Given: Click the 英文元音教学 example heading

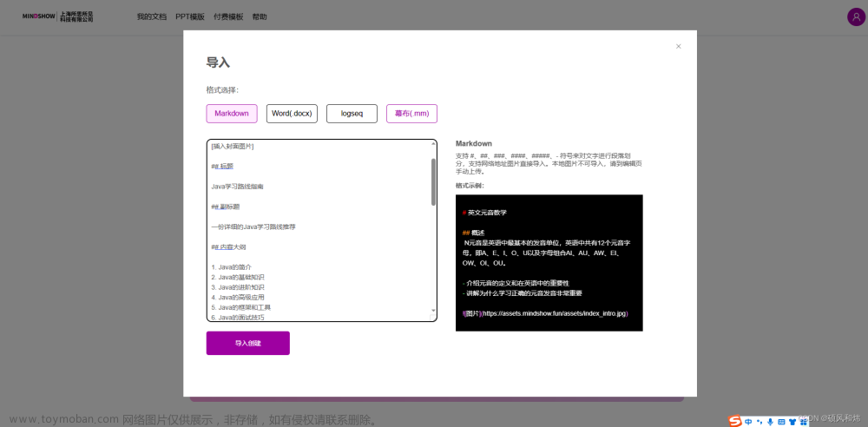Looking at the screenshot, I should tap(487, 212).
